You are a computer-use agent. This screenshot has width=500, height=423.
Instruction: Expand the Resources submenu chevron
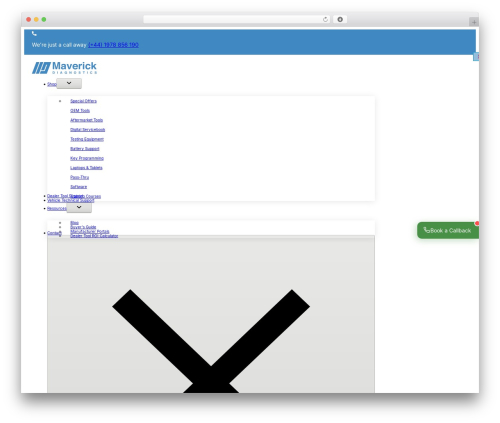coord(79,208)
